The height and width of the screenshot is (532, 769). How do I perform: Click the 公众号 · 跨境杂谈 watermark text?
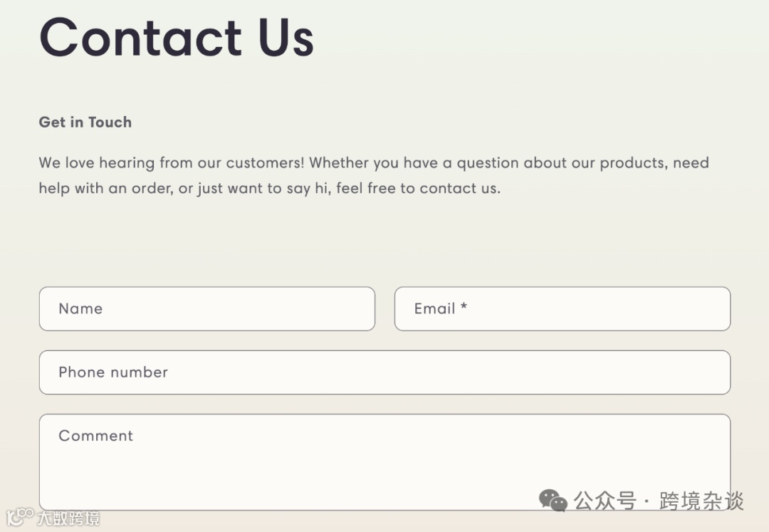pyautogui.click(x=659, y=501)
